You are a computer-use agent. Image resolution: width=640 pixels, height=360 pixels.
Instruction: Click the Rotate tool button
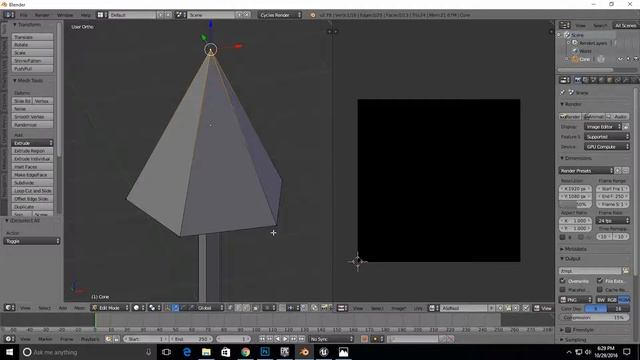pyautogui.click(x=32, y=44)
